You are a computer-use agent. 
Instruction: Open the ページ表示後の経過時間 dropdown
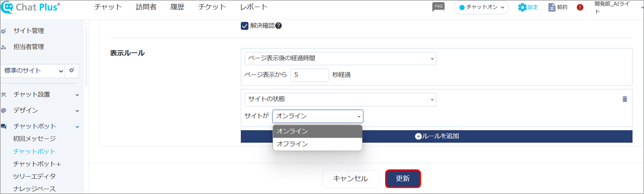click(340, 59)
